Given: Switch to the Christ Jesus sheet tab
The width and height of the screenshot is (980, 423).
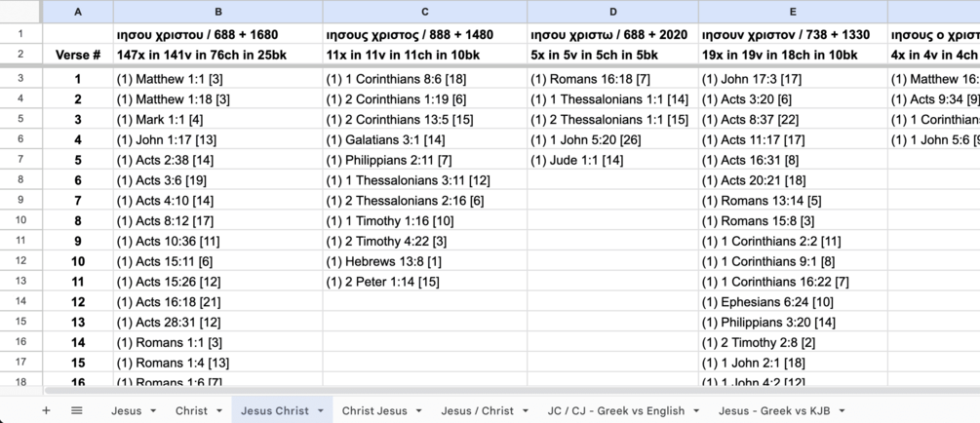Looking at the screenshot, I should [x=374, y=411].
